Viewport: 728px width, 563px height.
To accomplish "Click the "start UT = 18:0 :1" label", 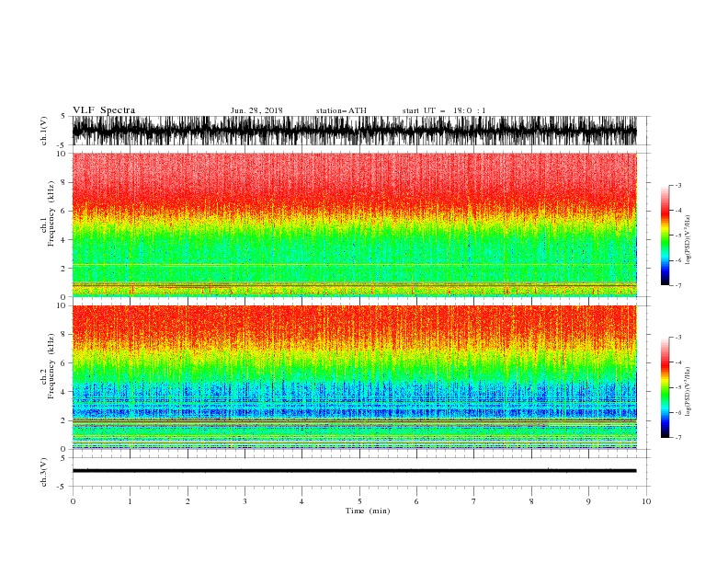I will [444, 110].
